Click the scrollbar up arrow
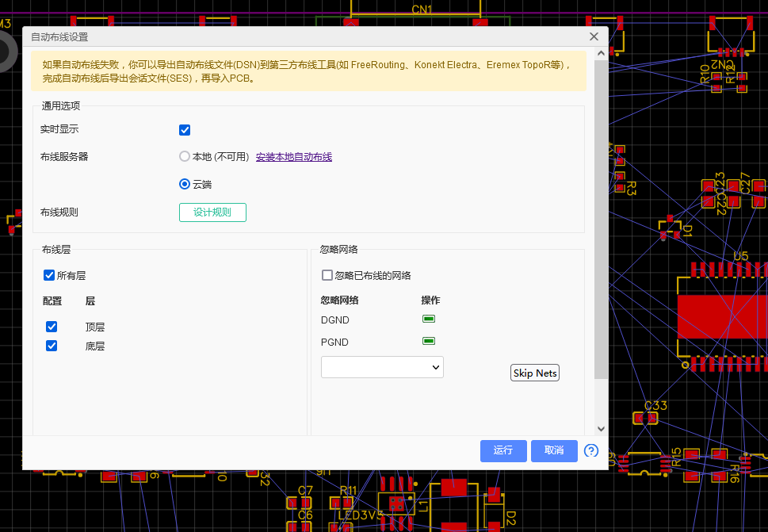 coord(601,53)
